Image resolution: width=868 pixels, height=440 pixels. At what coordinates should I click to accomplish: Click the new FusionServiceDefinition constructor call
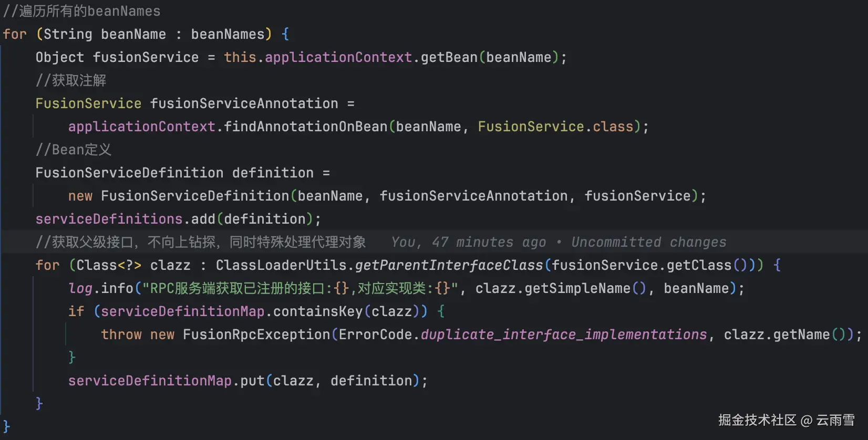coord(194,196)
